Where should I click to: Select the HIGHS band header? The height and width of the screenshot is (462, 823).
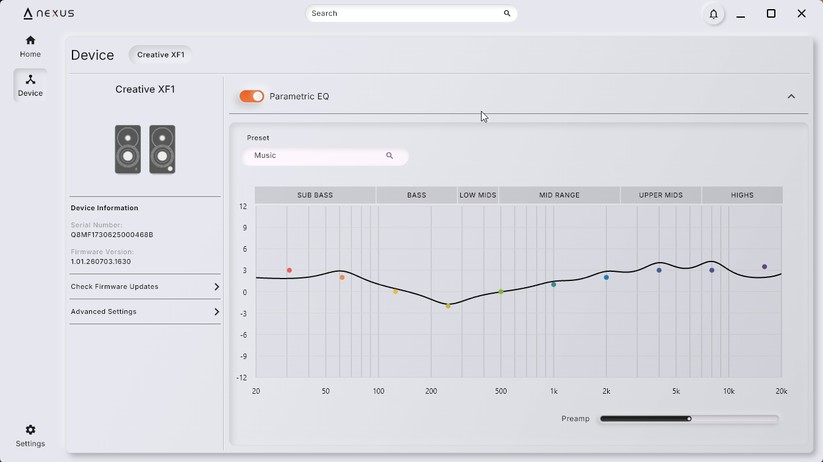click(742, 195)
